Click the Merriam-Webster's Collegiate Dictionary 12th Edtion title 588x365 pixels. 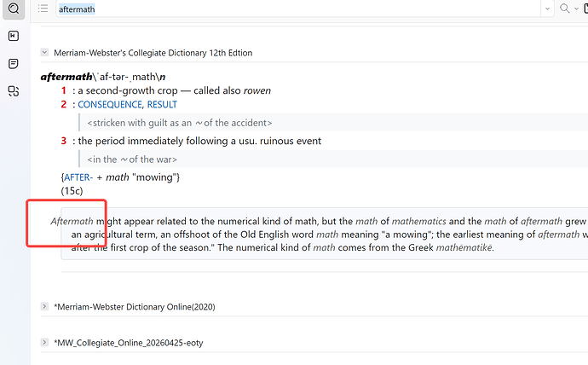click(153, 53)
